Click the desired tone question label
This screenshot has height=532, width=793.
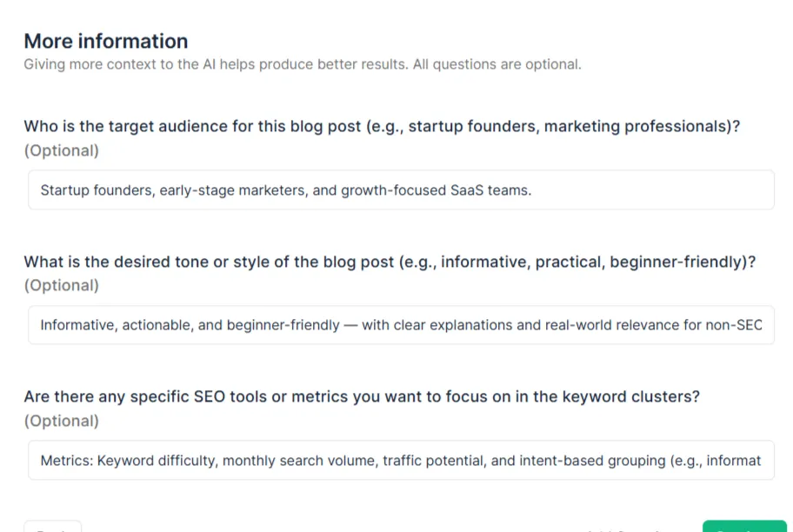390,262
